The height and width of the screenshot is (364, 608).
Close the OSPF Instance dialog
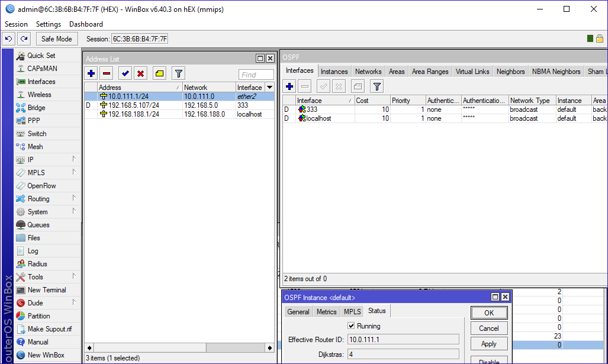pos(505,297)
